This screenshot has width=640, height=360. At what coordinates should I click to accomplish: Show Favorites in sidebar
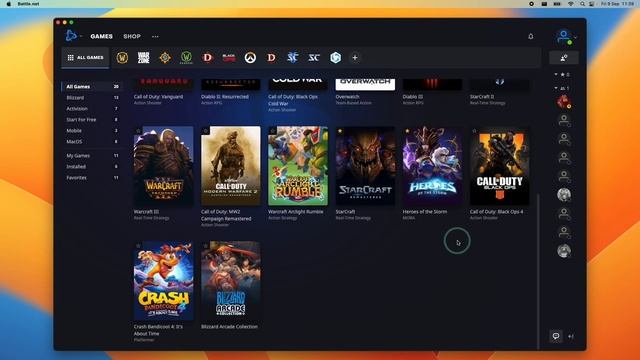pos(92,178)
